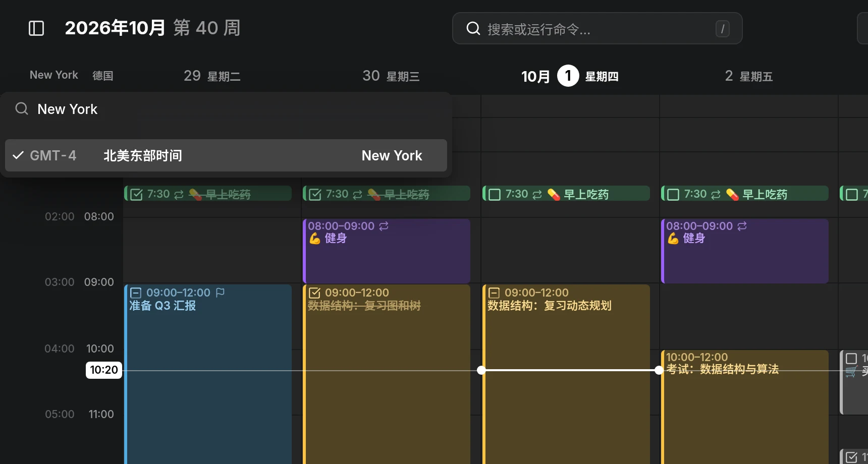Click the magnifier icon in timezone search

(22, 108)
